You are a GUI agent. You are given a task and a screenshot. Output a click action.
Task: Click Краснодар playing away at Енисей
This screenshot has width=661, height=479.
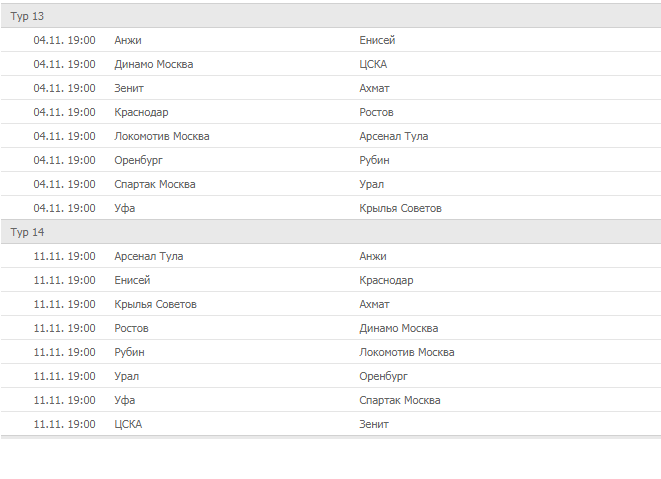[x=386, y=280]
